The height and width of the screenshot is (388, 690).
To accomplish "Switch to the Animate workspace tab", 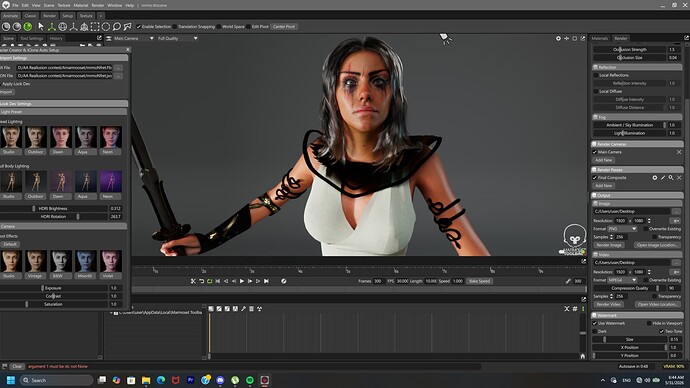I will pyautogui.click(x=11, y=15).
